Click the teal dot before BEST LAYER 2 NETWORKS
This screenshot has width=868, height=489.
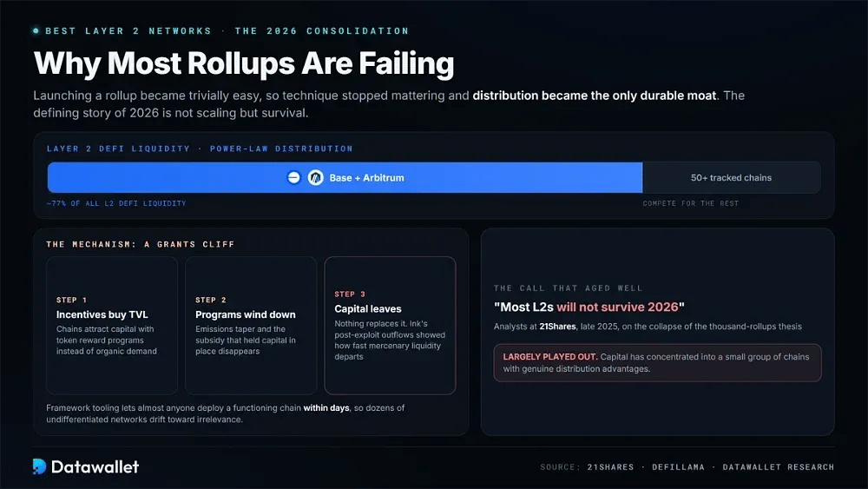coord(36,31)
